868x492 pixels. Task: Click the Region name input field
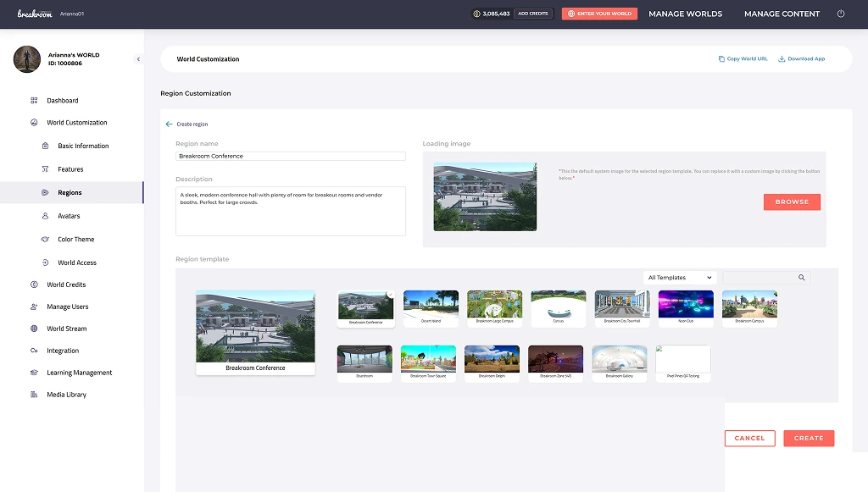tap(291, 157)
